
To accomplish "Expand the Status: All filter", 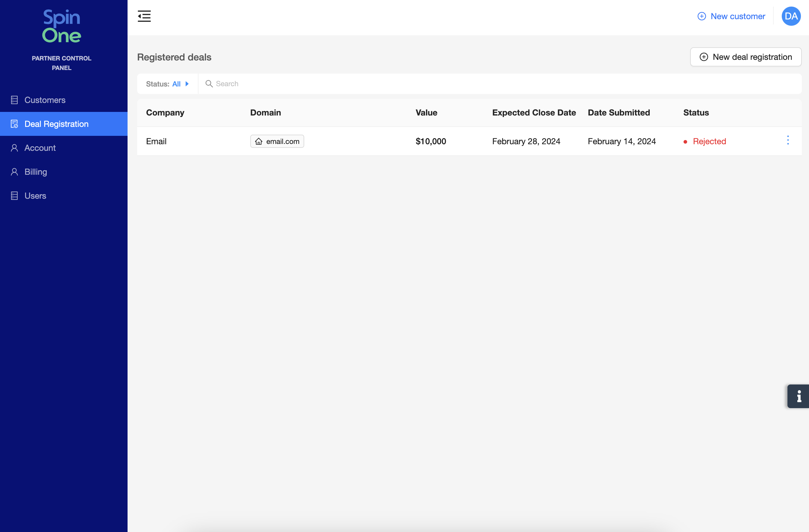I will (x=167, y=84).
